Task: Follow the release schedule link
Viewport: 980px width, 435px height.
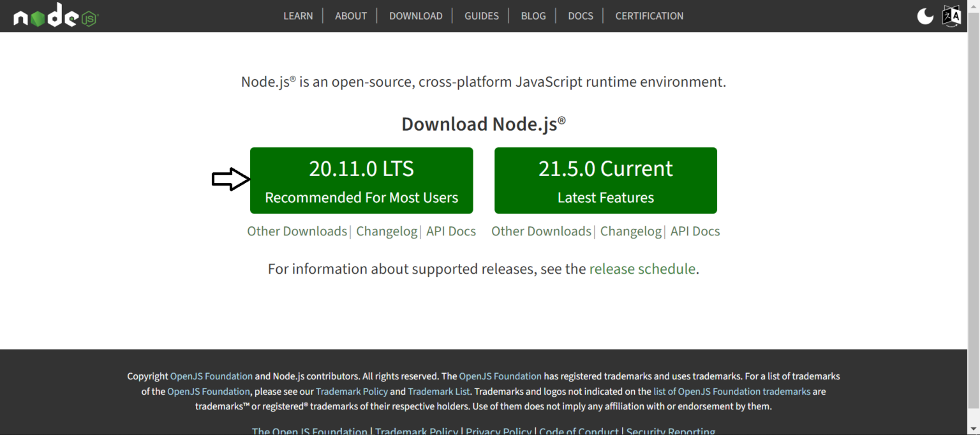Action: [x=642, y=269]
